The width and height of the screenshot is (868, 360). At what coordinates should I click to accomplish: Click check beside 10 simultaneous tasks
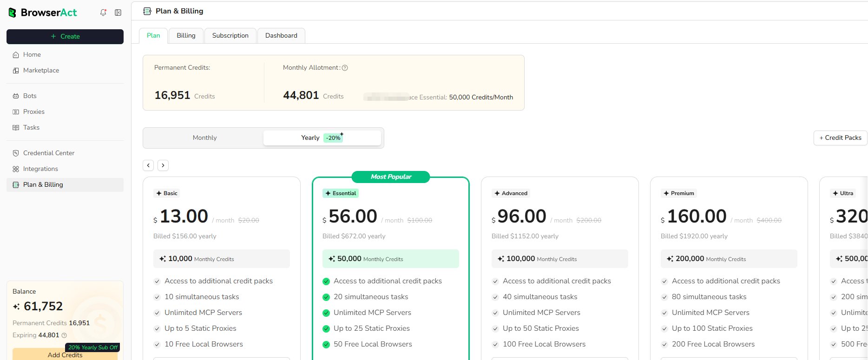[157, 297]
